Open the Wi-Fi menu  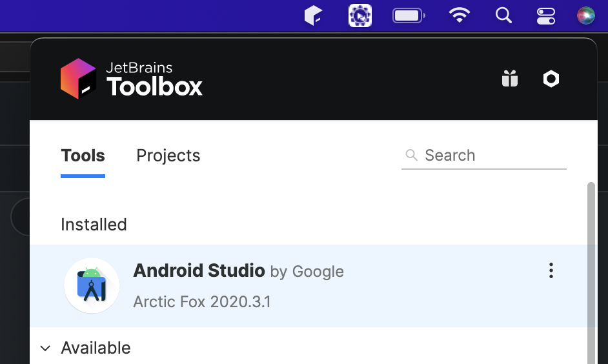click(x=460, y=15)
